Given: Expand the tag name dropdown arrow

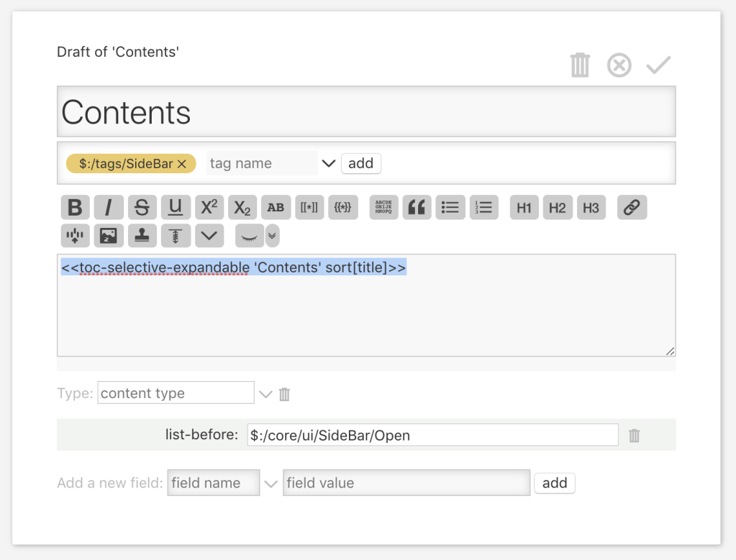Looking at the screenshot, I should click(x=329, y=163).
